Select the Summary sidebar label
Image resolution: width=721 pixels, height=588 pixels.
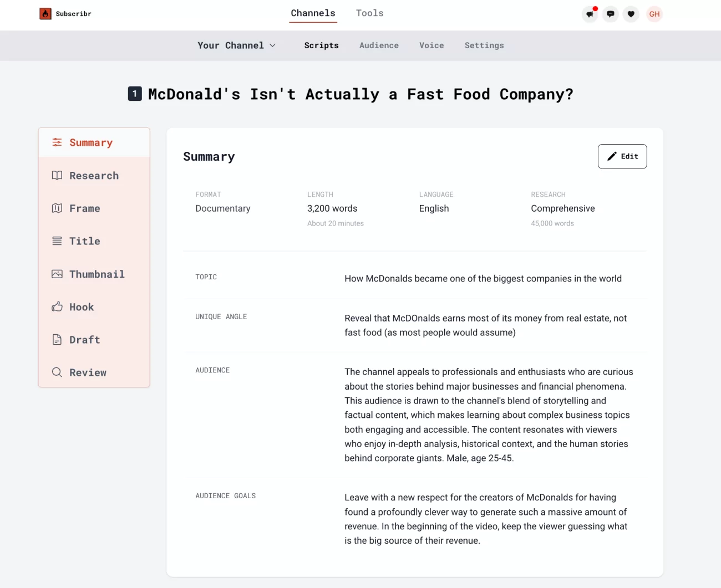point(91,142)
